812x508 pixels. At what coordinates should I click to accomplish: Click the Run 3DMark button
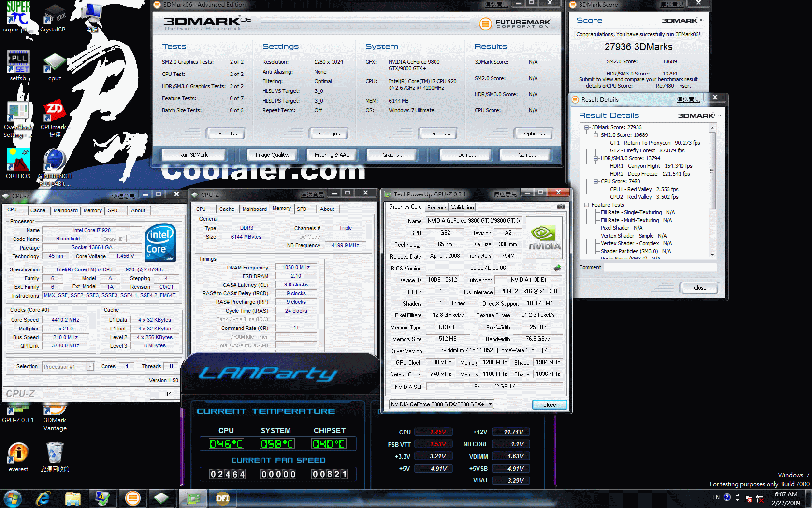193,155
